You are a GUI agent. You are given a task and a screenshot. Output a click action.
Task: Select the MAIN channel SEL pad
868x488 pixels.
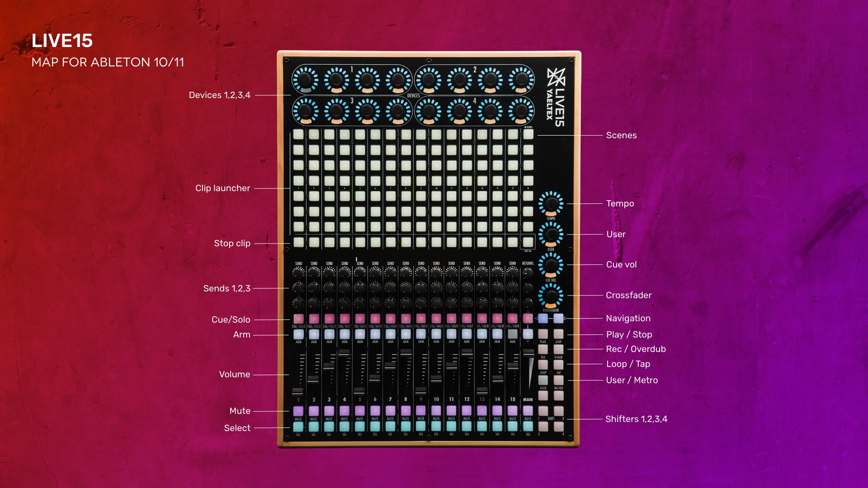click(528, 426)
